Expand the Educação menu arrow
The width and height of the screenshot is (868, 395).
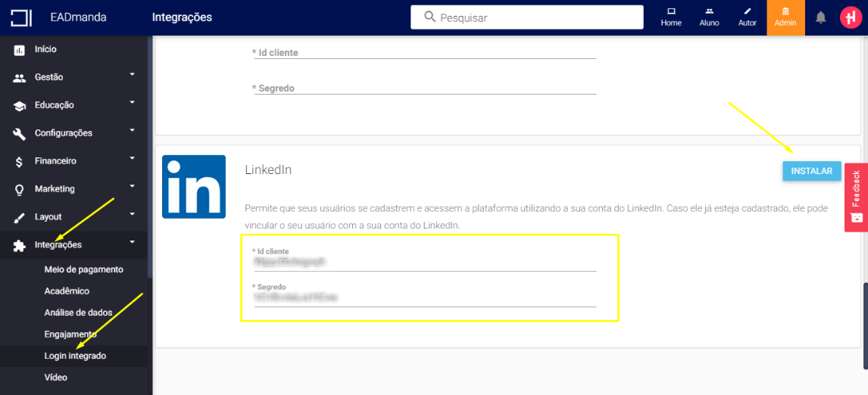(x=133, y=102)
